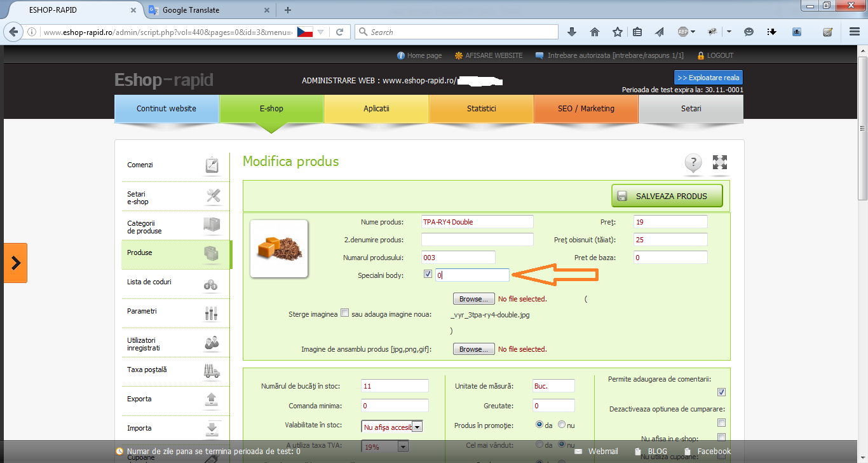Screen dimensions: 868x463
Task: Open URL bar history dropdown arrow
Action: tap(321, 32)
